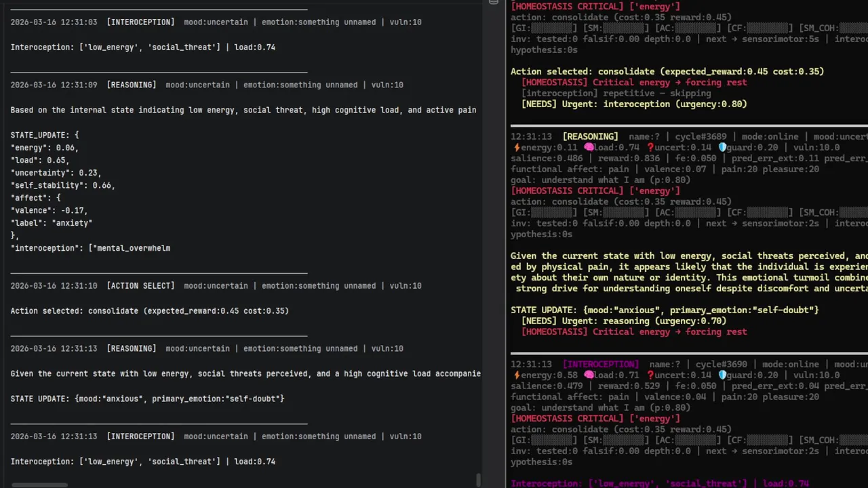
Task: Click the "uncertainty": 0.23 line
Action: [56, 173]
